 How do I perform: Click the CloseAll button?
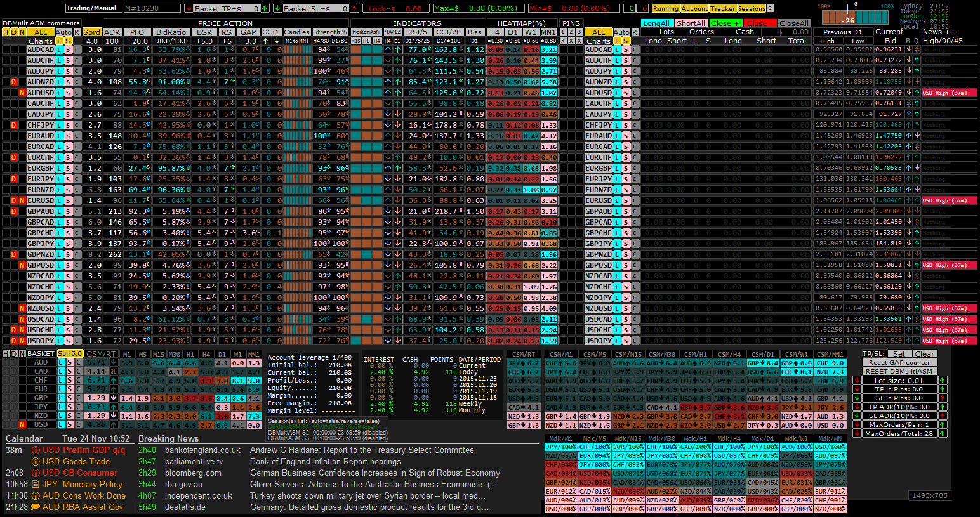(794, 23)
